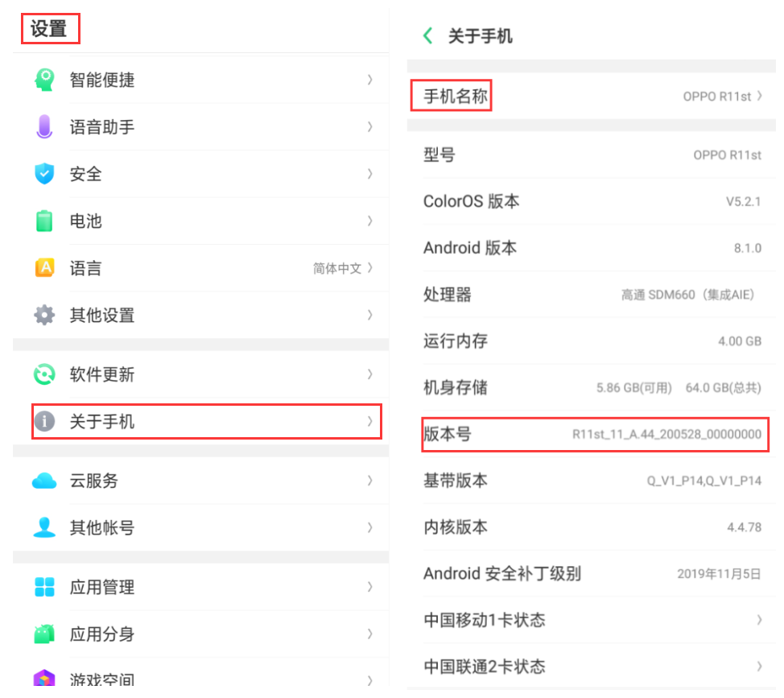Tap the R11st_11_A.44 build number value
The width and height of the screenshot is (784, 698).
point(667,434)
